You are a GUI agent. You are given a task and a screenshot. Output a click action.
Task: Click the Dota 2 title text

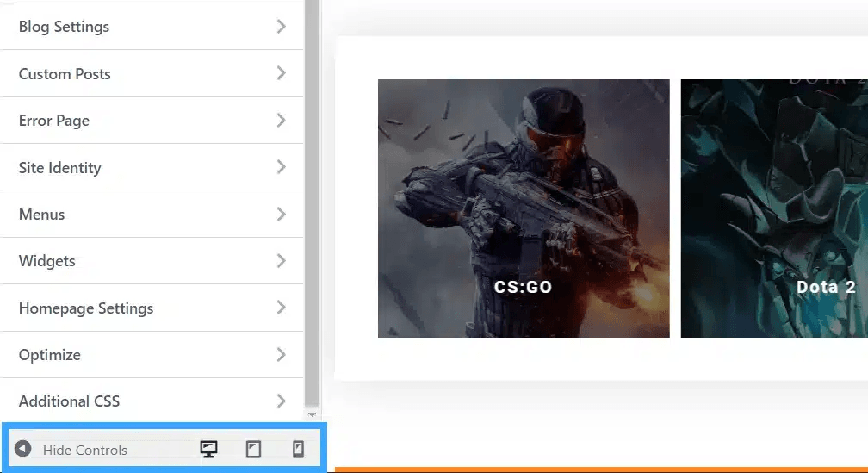pyautogui.click(x=826, y=287)
